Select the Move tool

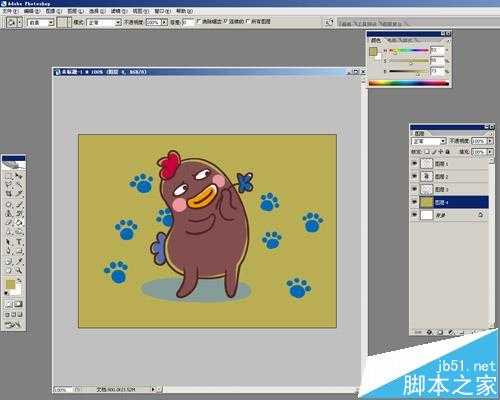[x=19, y=176]
